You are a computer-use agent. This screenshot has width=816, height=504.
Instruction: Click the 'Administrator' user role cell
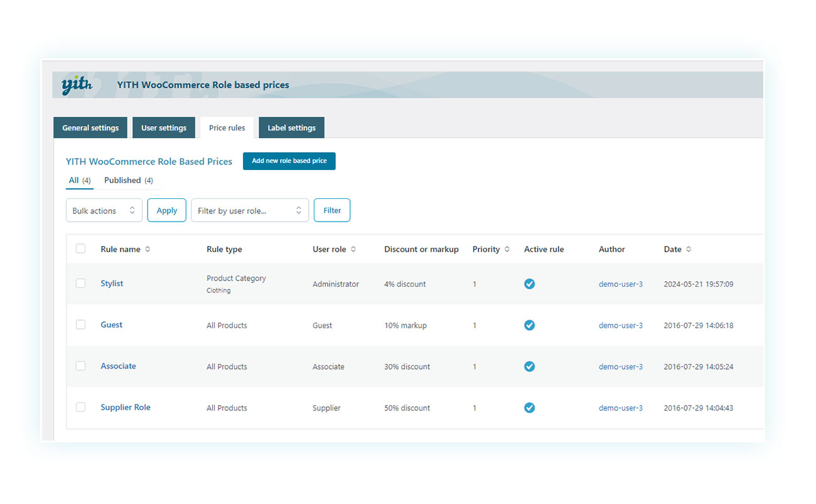[x=336, y=284]
